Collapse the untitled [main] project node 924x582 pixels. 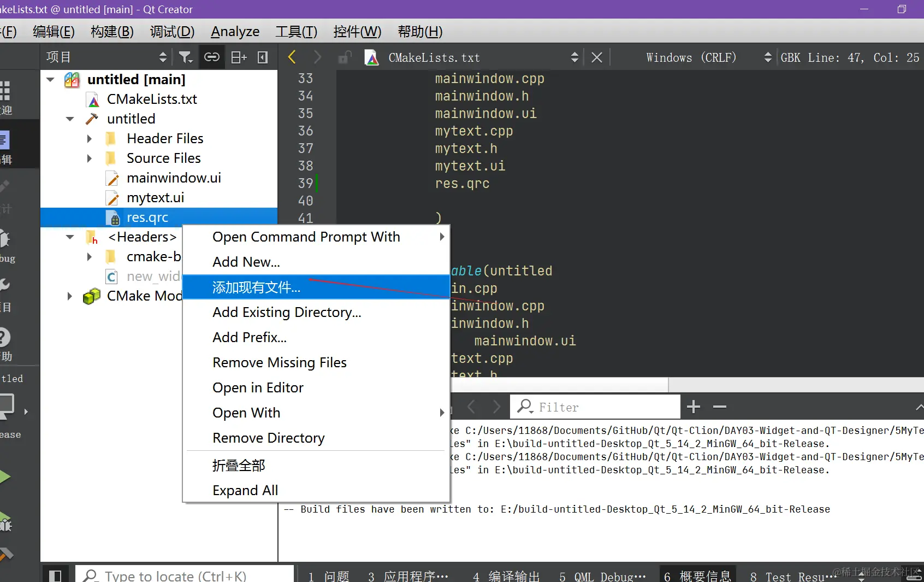coord(51,80)
